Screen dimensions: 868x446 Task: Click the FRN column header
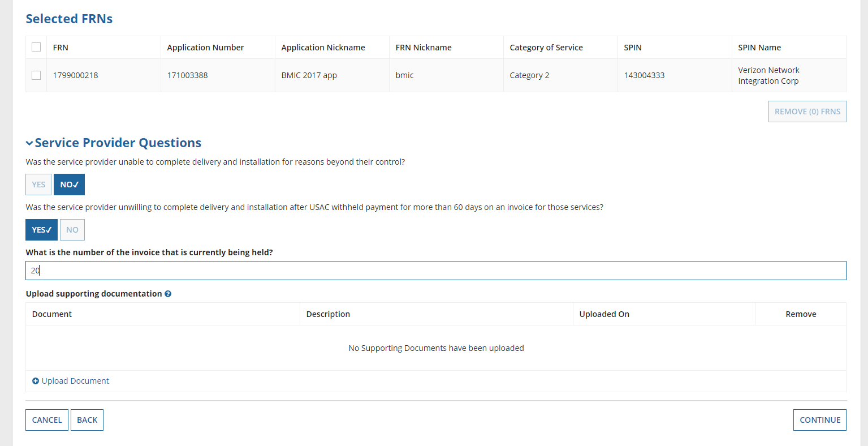point(61,48)
